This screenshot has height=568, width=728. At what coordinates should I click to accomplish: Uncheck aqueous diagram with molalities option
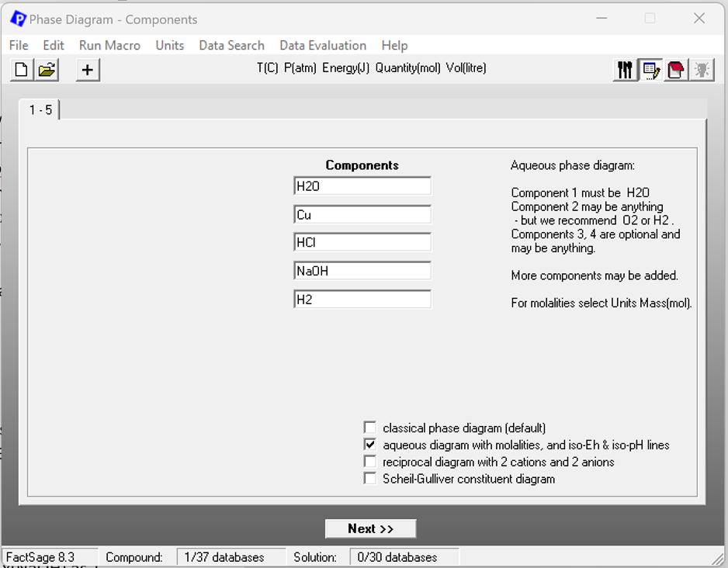point(370,445)
